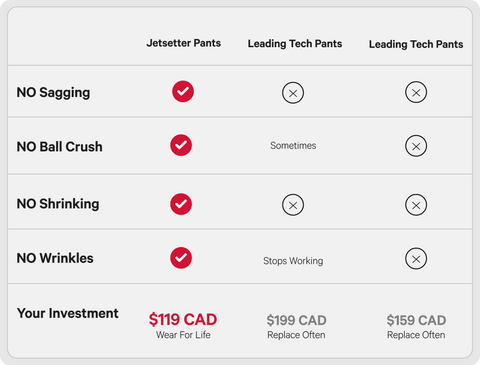Click the $159 CAD price

click(416, 320)
